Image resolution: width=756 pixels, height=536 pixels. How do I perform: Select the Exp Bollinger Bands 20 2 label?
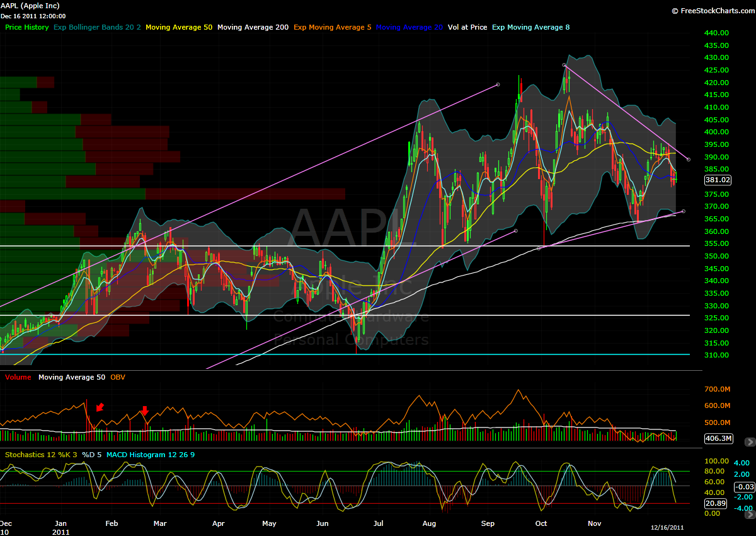(98, 28)
